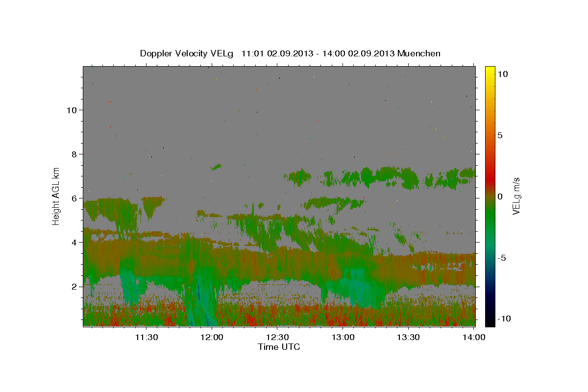Click the colorbar label '-5'
588x392 pixels.
502,258
